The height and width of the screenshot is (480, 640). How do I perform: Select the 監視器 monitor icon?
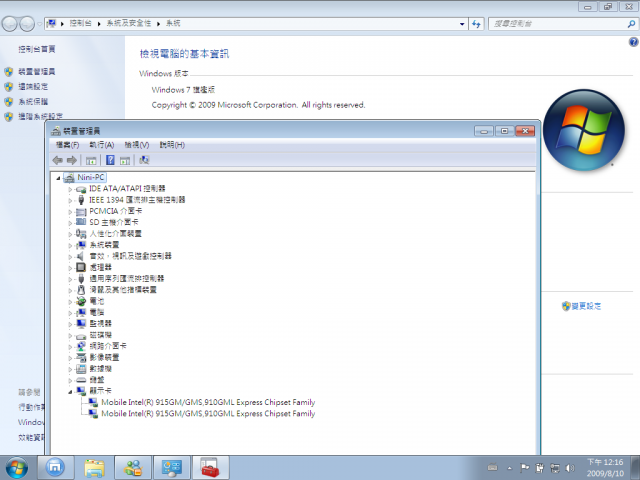click(x=81, y=324)
